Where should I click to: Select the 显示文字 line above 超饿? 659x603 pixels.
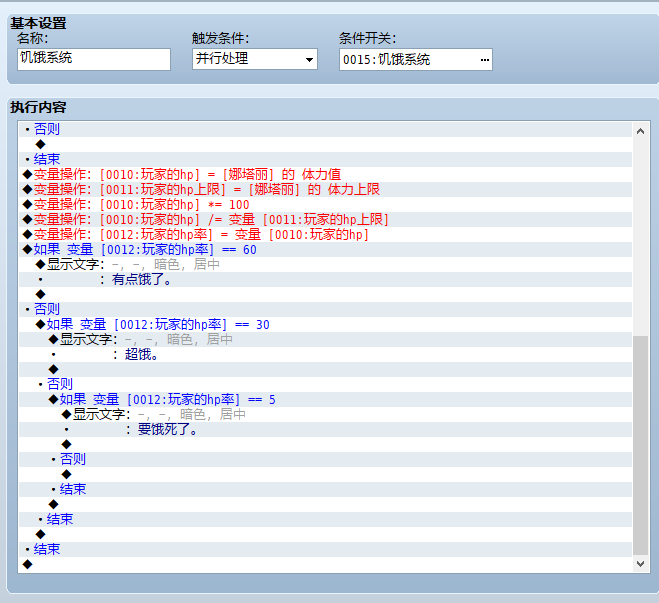[325, 340]
